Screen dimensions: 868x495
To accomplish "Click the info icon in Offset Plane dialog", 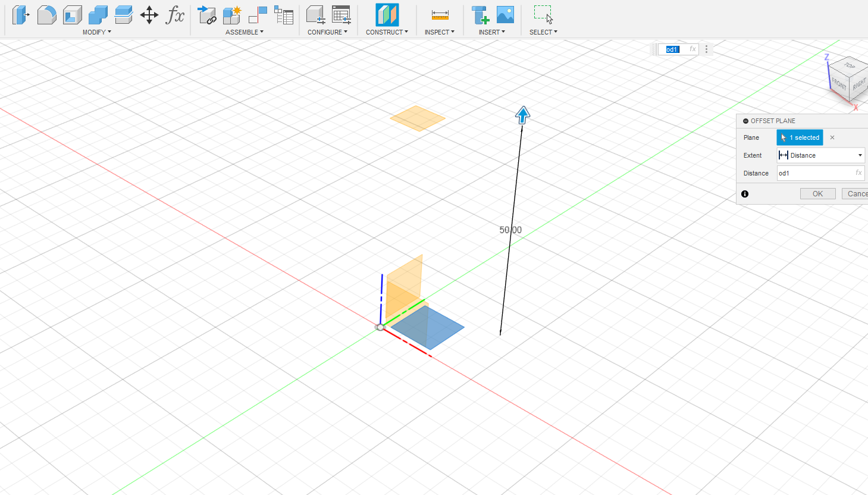I will (x=745, y=194).
